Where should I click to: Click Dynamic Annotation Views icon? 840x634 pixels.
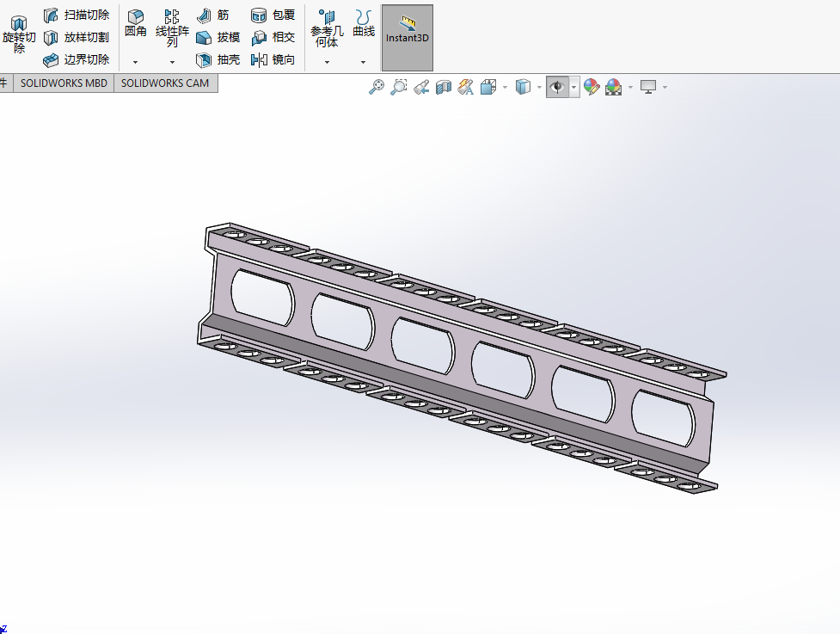465,87
